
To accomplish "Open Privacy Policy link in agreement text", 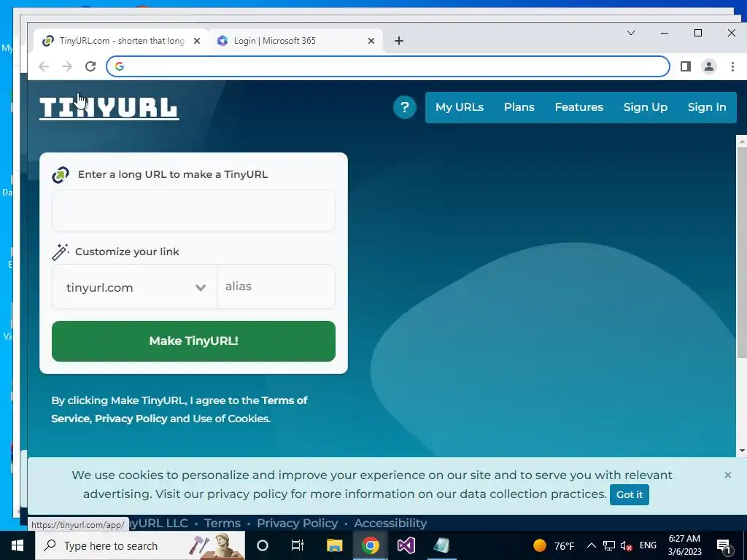I will [x=131, y=419].
